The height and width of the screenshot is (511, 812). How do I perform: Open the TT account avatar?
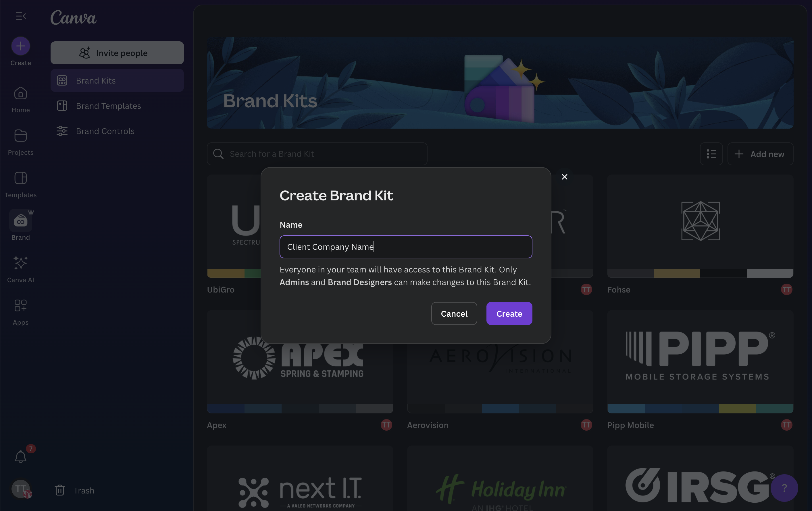[x=21, y=489]
